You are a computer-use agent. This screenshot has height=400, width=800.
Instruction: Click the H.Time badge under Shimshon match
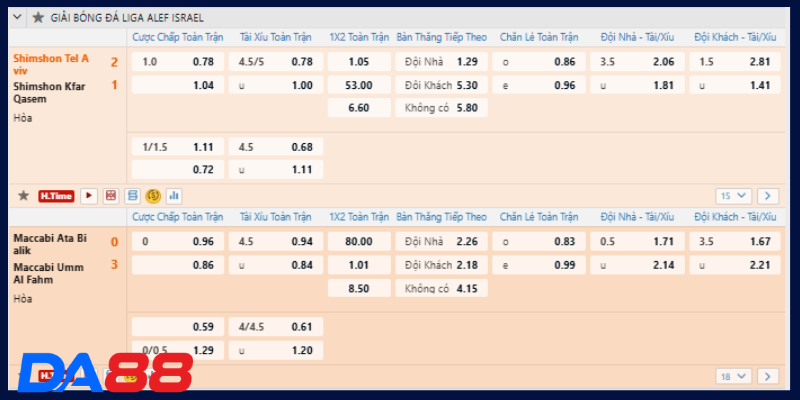[56, 196]
